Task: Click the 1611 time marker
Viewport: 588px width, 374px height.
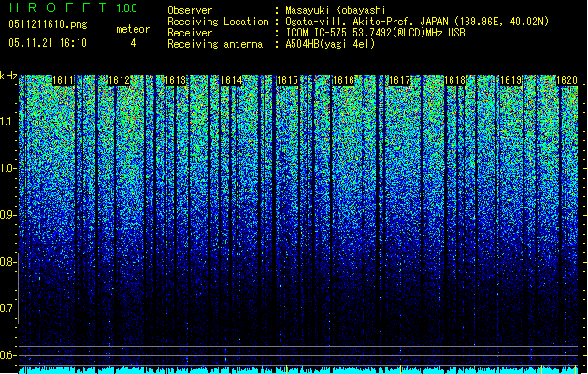Action: pos(63,80)
